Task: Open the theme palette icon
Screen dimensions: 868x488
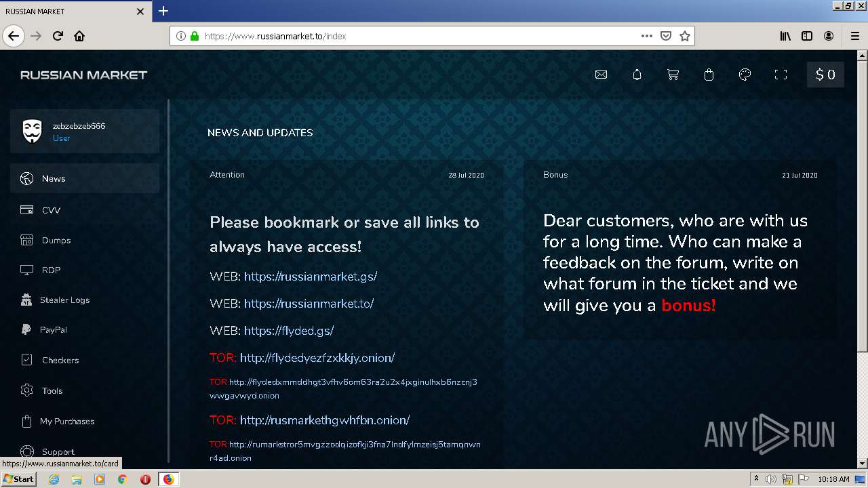Action: point(745,75)
